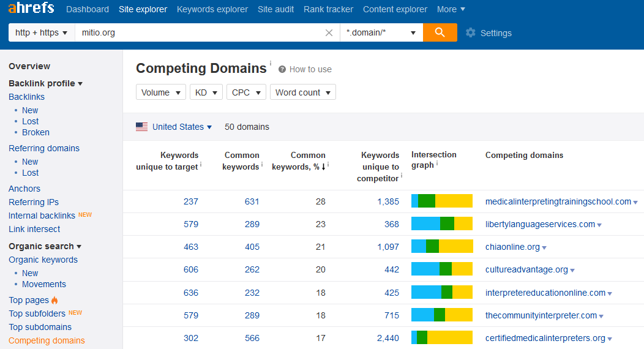
Task: Open cultureadvantage.org competitor link
Action: tap(526, 269)
